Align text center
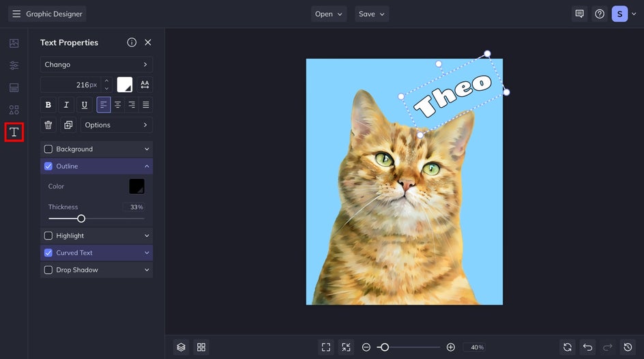Image resolution: width=644 pixels, height=359 pixels. [117, 104]
